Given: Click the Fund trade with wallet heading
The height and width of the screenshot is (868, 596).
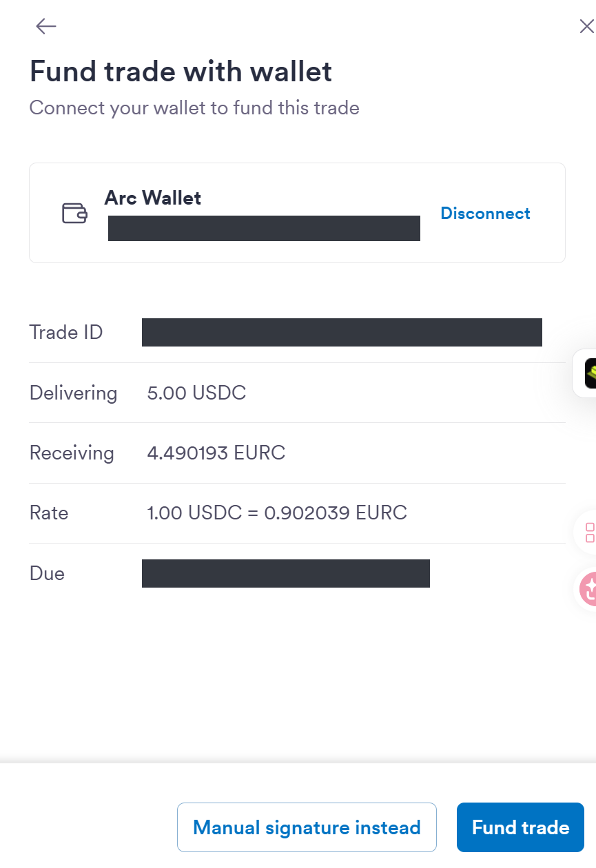Looking at the screenshot, I should 181,72.
